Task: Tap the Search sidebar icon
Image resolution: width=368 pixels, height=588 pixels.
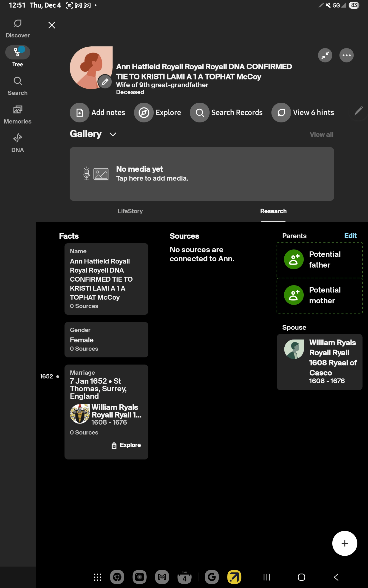Action: [x=17, y=86]
